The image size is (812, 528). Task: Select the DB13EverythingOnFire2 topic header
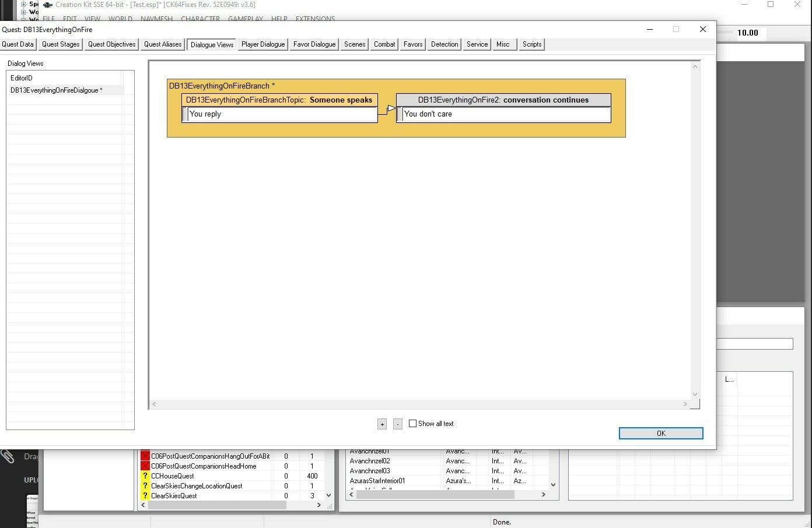tap(503, 100)
